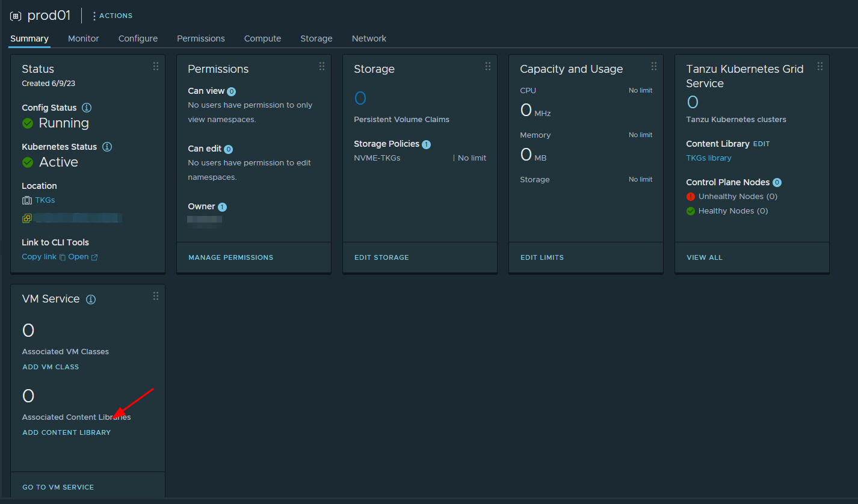This screenshot has width=858, height=504.
Task: Click the TKGs cluster icon
Action: pyautogui.click(x=27, y=200)
